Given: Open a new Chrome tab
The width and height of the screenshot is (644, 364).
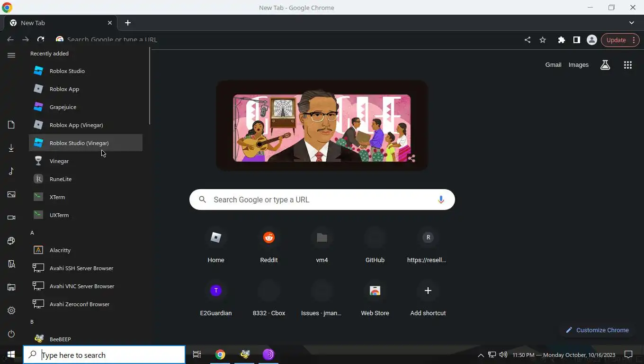Looking at the screenshot, I should pos(128,23).
